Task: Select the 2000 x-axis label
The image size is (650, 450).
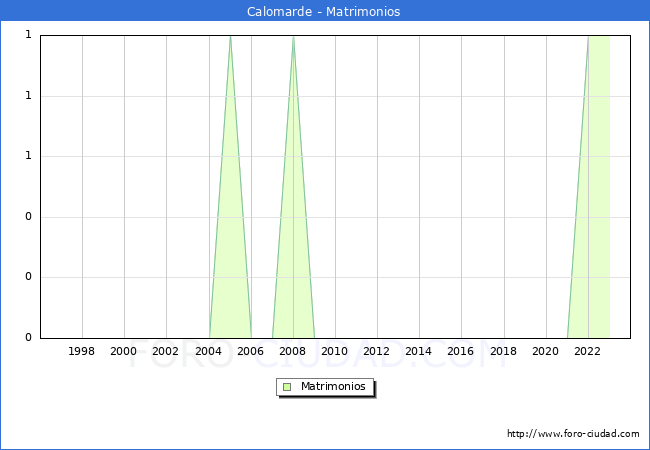Action: [x=124, y=351]
